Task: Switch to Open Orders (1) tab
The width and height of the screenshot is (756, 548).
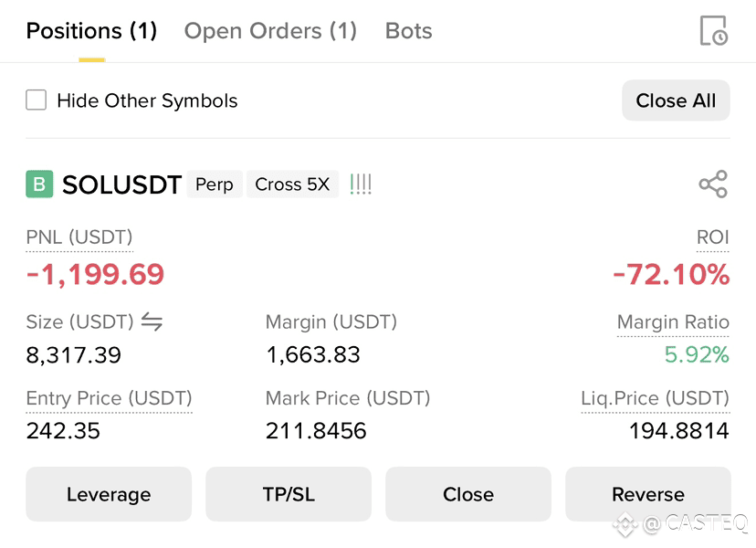Action: click(x=270, y=31)
